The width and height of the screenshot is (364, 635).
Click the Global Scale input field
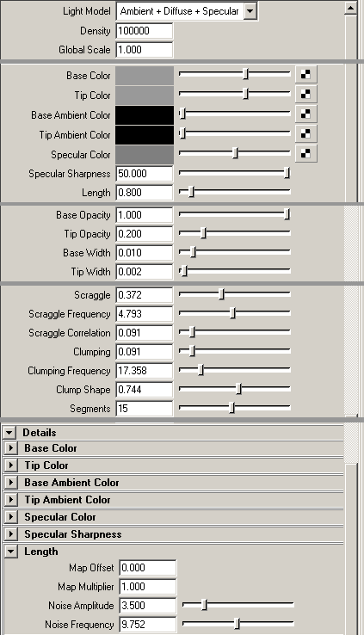coord(145,50)
